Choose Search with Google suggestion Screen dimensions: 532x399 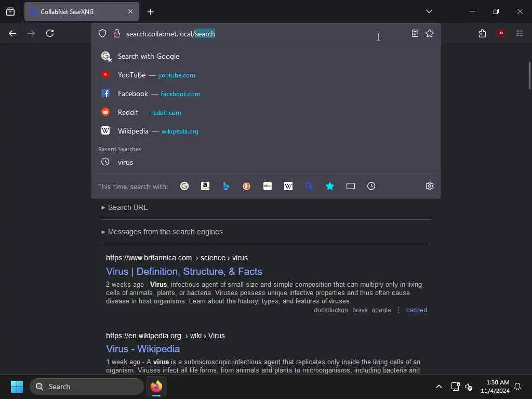tap(265, 56)
